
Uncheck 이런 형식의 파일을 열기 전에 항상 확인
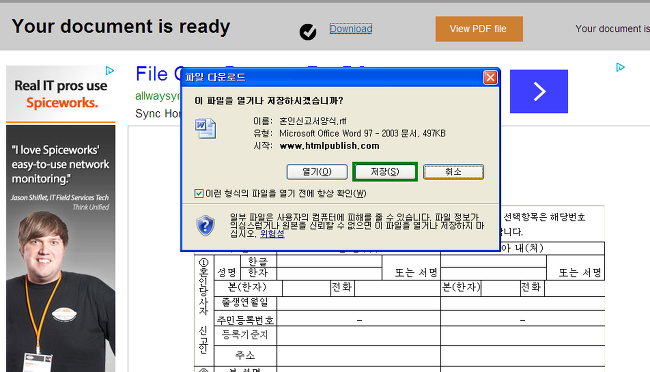pyautogui.click(x=199, y=193)
